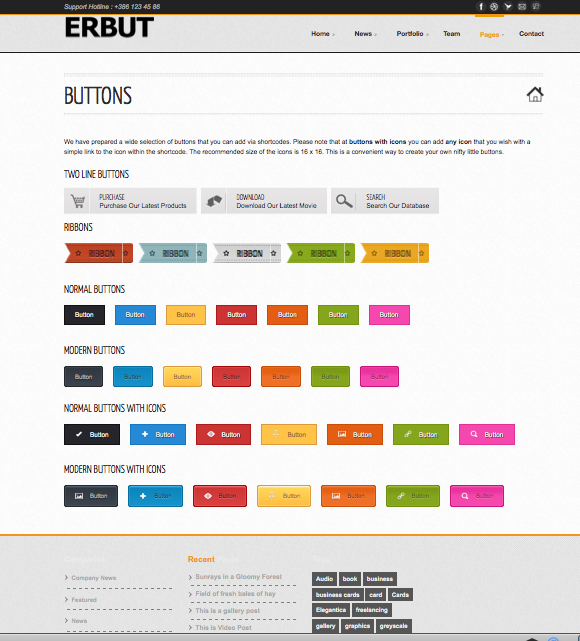Click the red eye icon normal Button

[224, 435]
